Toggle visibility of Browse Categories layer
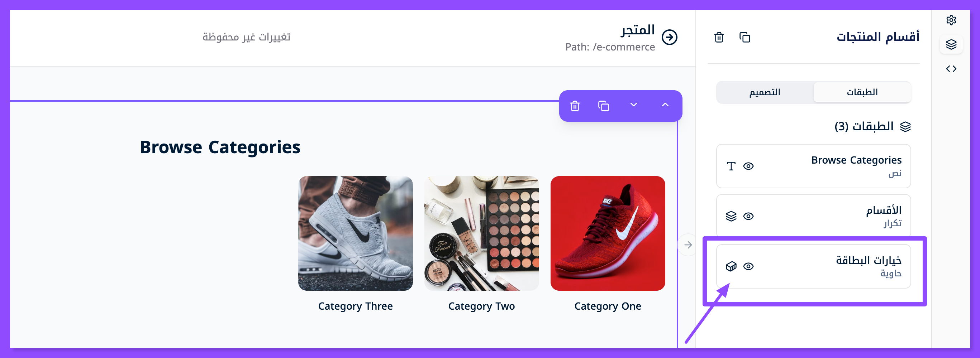This screenshot has height=358, width=980. [748, 166]
